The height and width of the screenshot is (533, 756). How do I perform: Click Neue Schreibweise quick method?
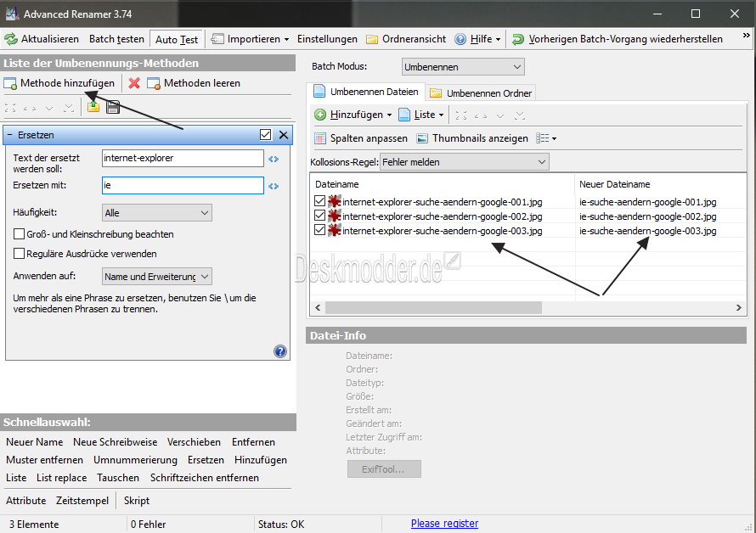(116, 442)
